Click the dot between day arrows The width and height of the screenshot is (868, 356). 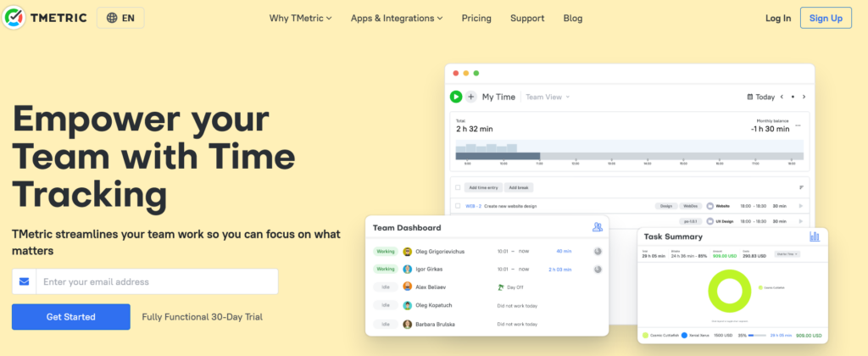793,97
